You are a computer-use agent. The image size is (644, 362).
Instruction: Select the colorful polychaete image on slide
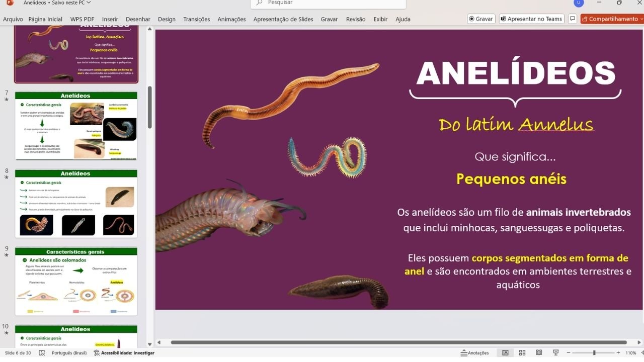coord(328,156)
